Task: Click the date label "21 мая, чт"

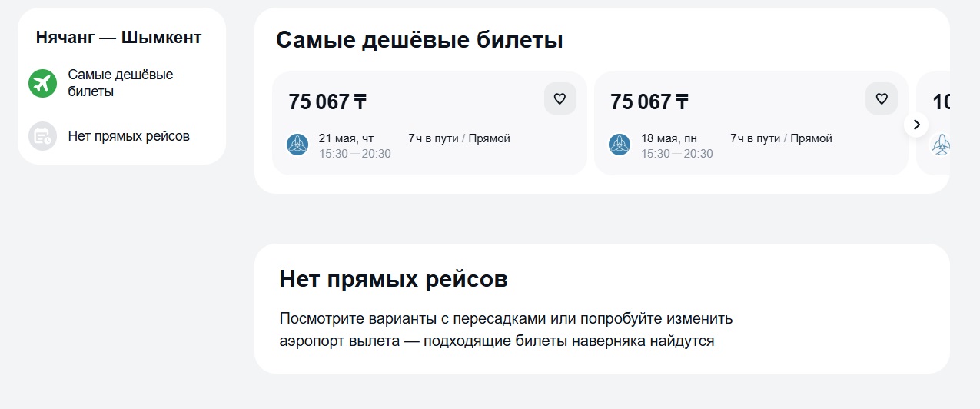Action: [x=346, y=139]
